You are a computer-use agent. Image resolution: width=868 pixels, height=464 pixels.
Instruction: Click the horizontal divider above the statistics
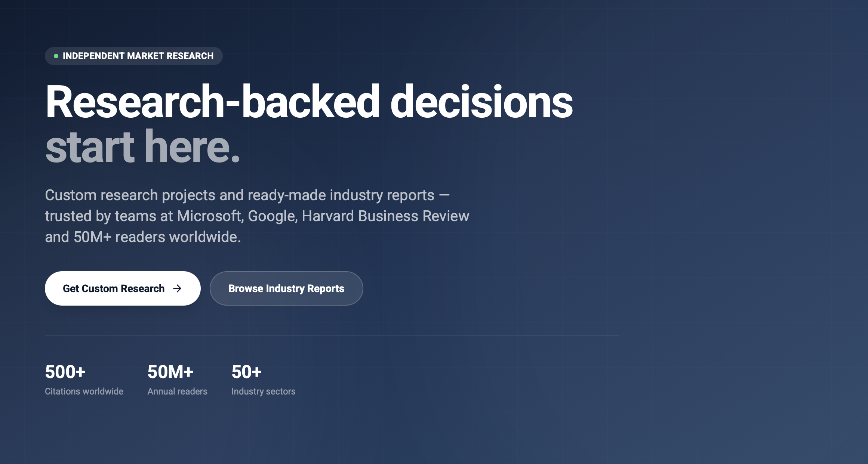[x=332, y=336]
